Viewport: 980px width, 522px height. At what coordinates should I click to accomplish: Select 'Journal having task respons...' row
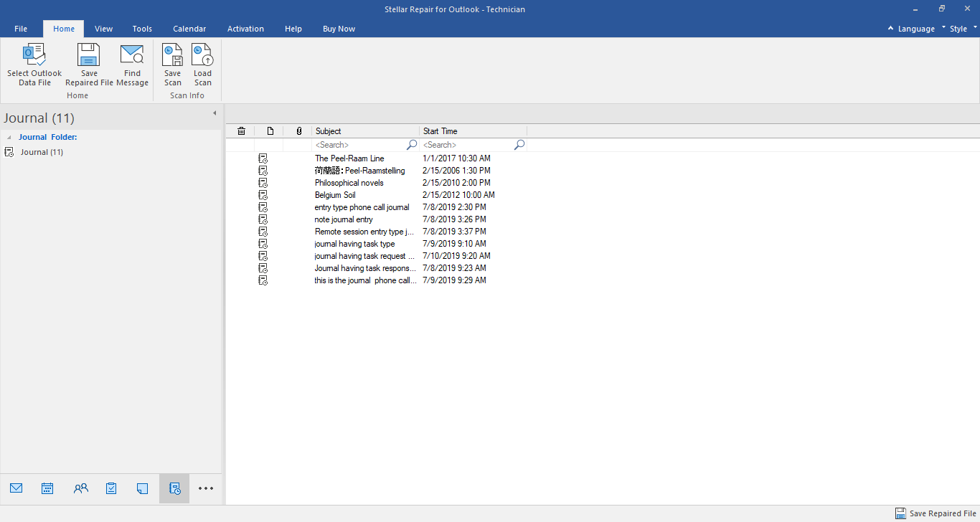(364, 268)
